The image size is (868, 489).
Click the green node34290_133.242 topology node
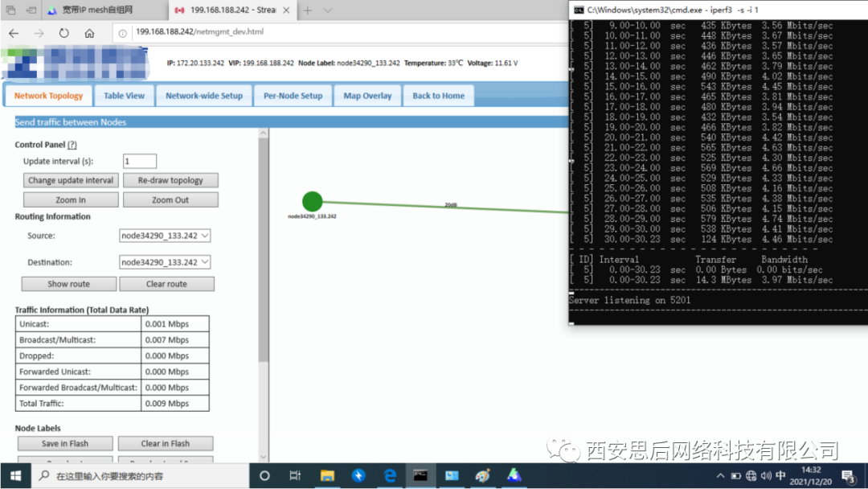[x=312, y=202]
